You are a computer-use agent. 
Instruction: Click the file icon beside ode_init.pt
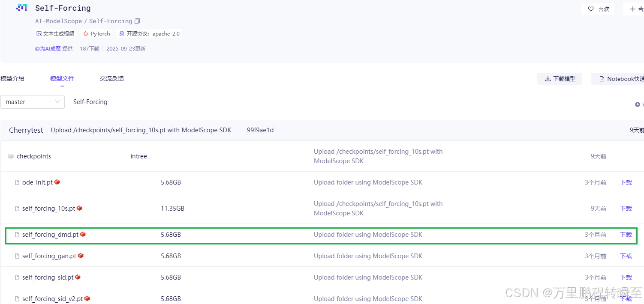pyautogui.click(x=18, y=182)
